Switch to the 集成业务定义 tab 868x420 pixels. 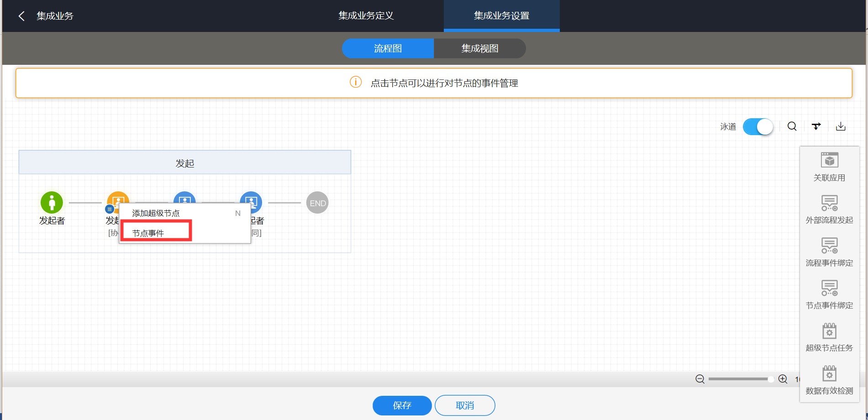point(366,16)
